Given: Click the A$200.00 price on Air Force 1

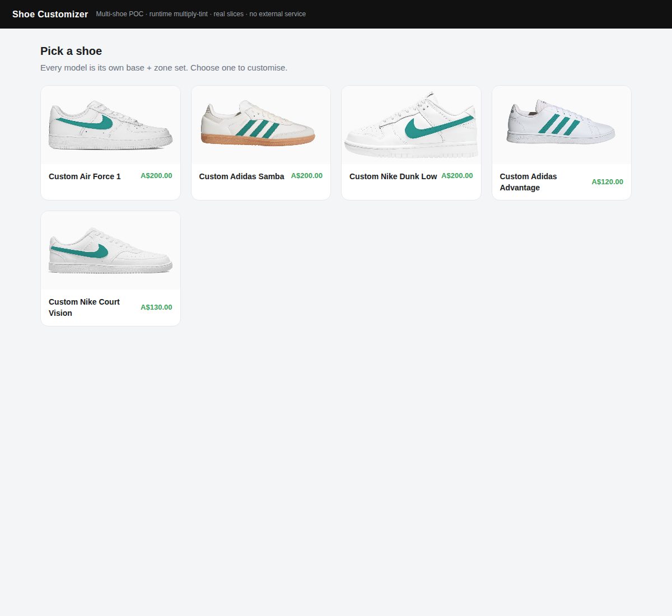Looking at the screenshot, I should 156,176.
